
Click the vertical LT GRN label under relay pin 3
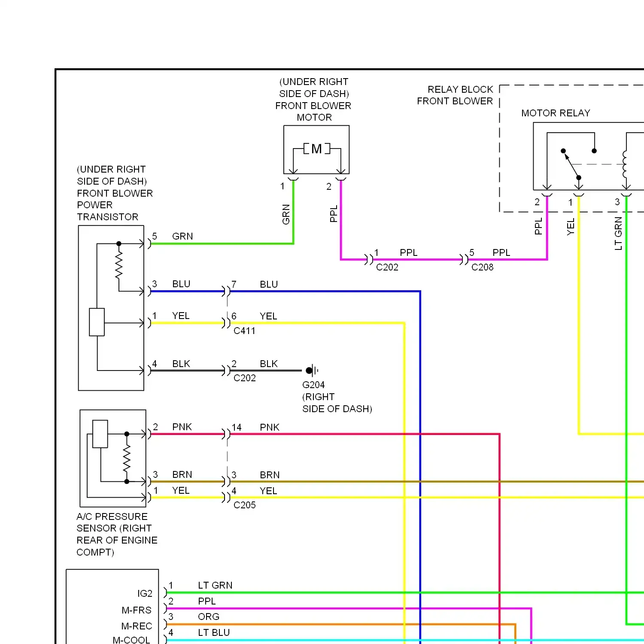(x=618, y=233)
